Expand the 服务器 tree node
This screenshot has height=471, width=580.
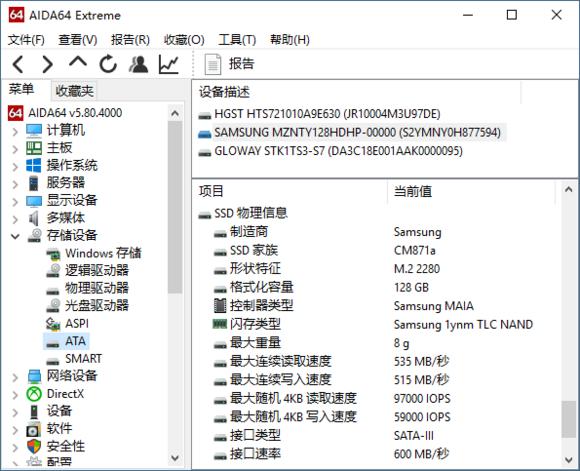coord(15,184)
